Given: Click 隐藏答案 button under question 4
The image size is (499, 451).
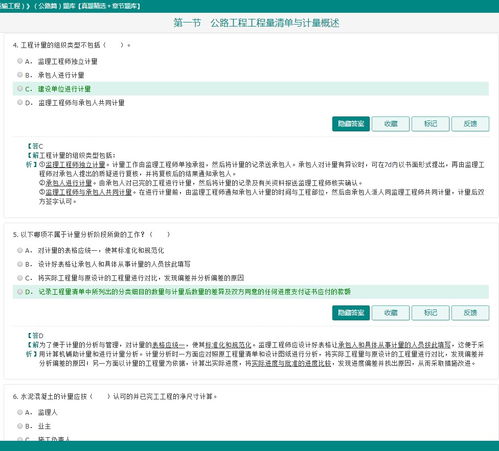Looking at the screenshot, I should pos(351,124).
